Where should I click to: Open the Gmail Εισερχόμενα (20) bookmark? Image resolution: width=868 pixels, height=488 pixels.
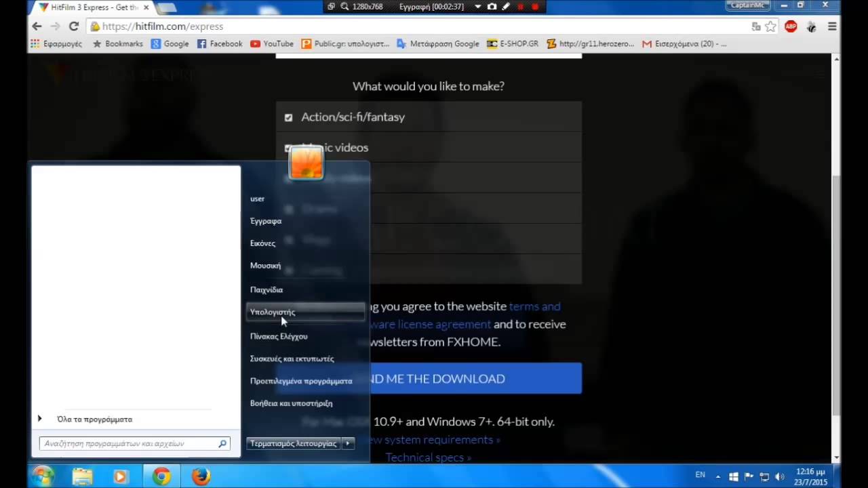684,43
